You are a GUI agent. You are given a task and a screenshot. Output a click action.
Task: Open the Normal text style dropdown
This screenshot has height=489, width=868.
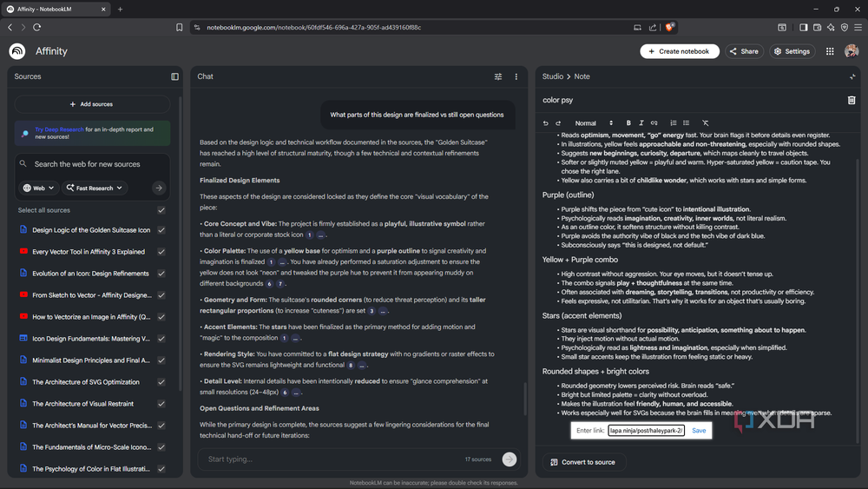pyautogui.click(x=594, y=123)
